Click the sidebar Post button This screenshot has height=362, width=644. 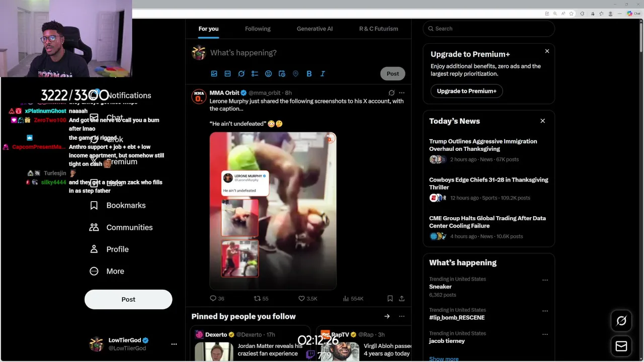128,299
